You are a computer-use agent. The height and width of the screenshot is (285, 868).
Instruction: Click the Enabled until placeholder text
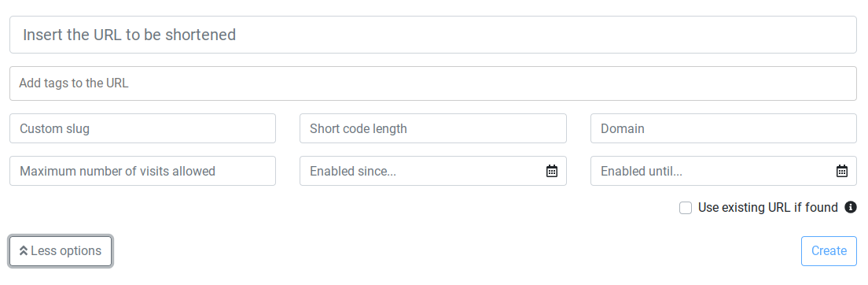tap(641, 172)
